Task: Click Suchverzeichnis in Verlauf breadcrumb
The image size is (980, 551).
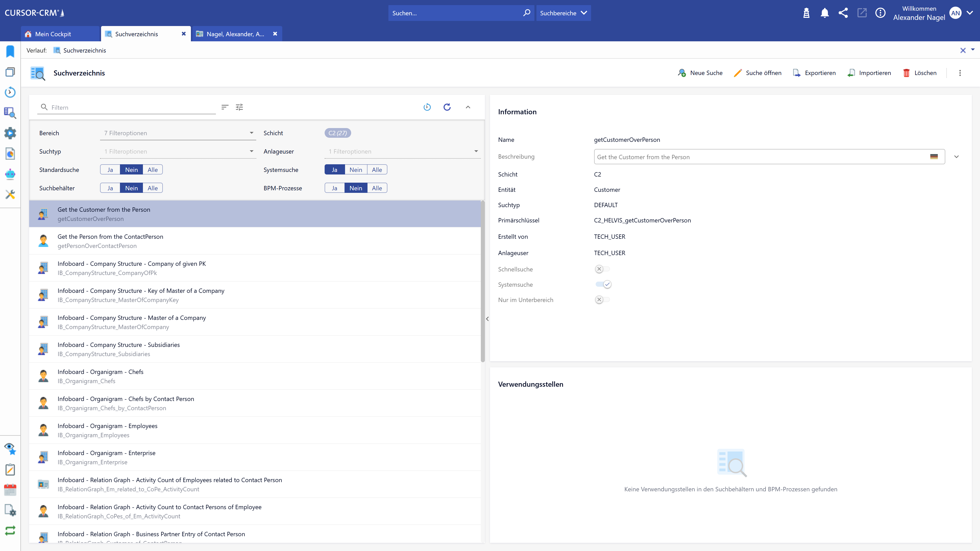Action: tap(84, 50)
